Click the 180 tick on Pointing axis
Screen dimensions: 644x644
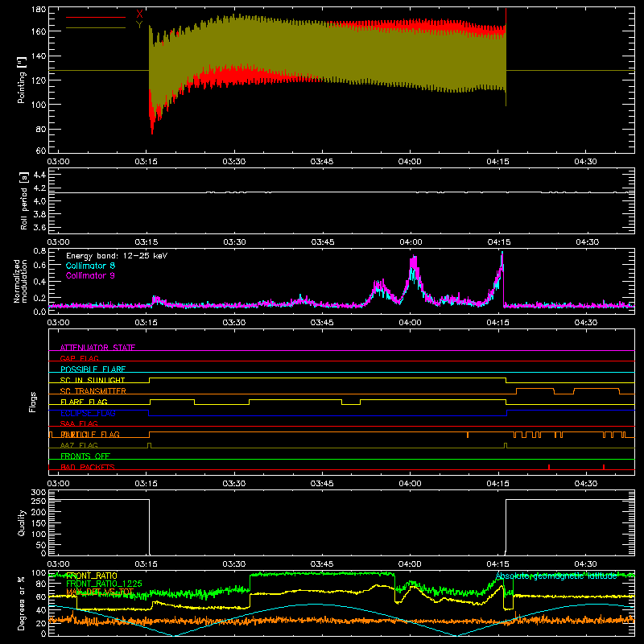(39, 10)
